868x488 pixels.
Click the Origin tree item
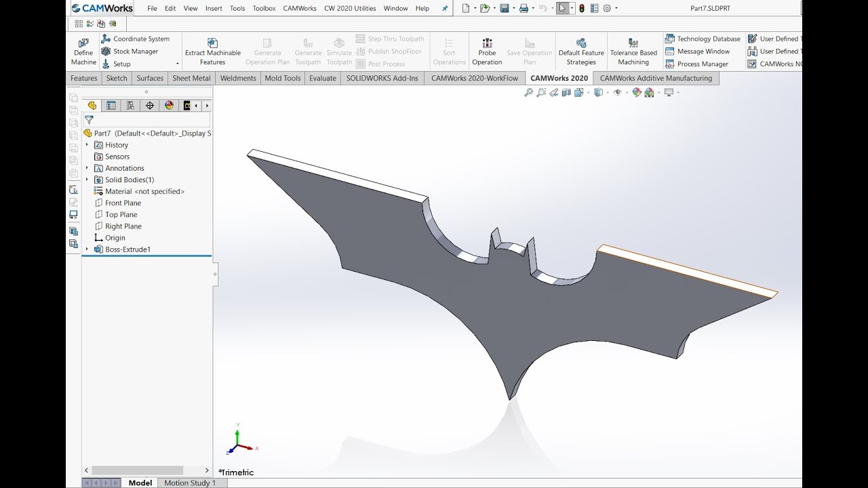pyautogui.click(x=109, y=238)
